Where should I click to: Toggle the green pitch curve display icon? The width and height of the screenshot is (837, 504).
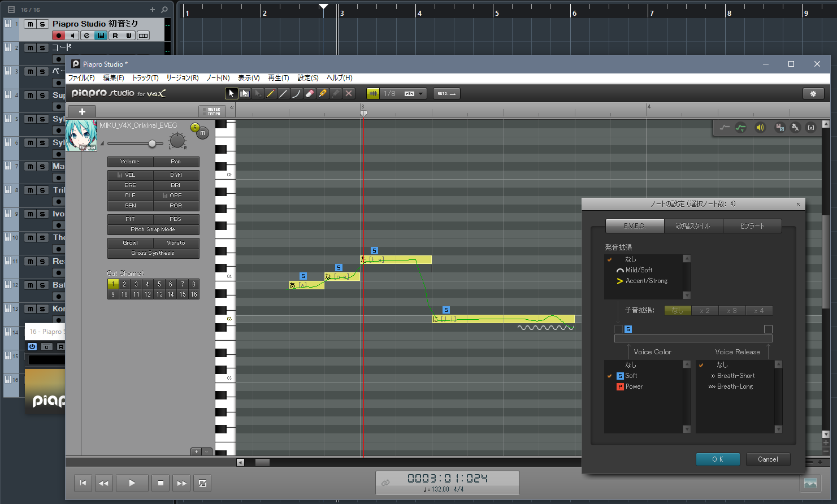740,128
